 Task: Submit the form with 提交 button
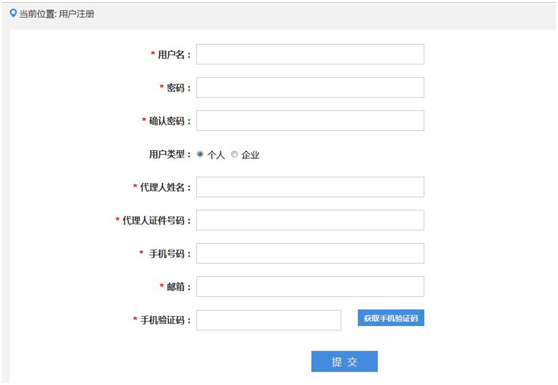[x=344, y=362]
